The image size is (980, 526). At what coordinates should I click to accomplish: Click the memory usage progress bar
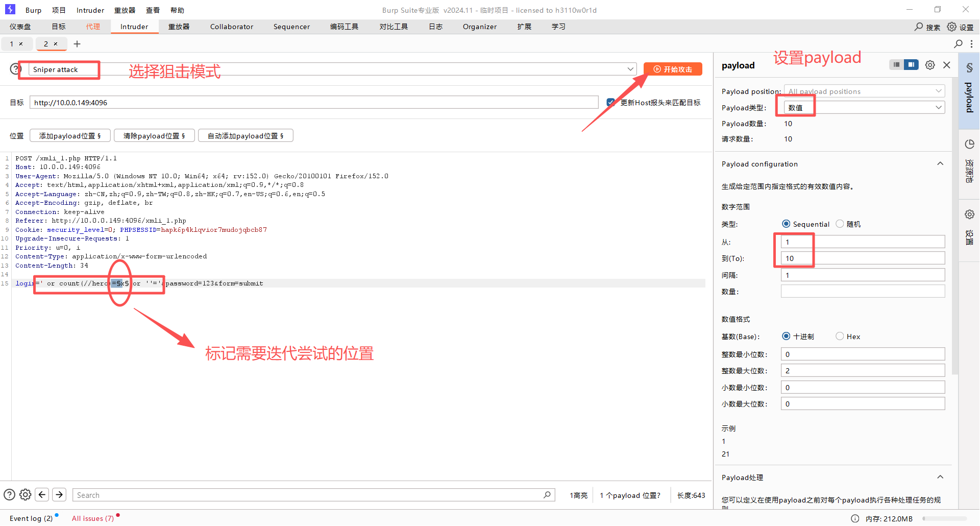pyautogui.click(x=945, y=518)
